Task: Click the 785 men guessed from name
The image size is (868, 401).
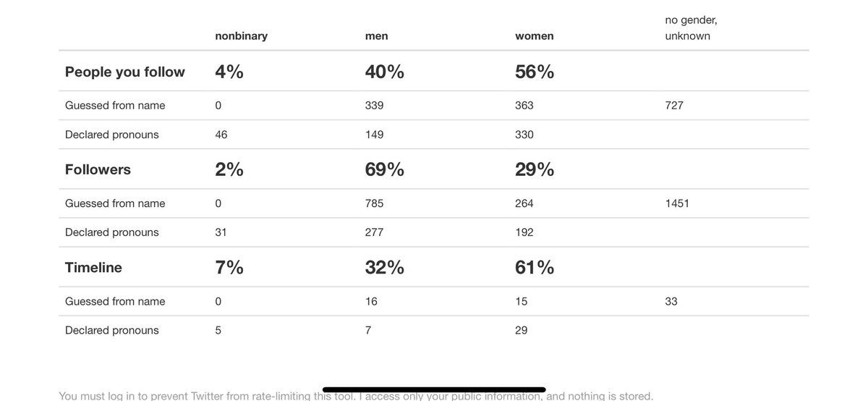Action: (x=375, y=203)
